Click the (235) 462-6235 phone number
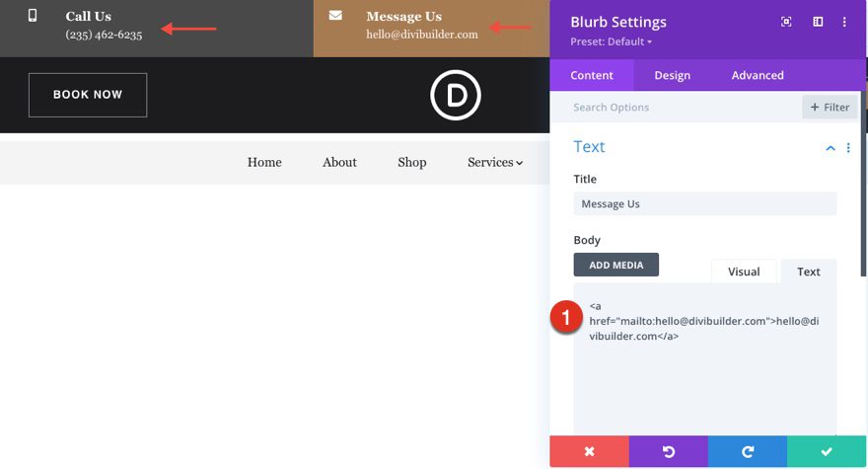 (104, 35)
